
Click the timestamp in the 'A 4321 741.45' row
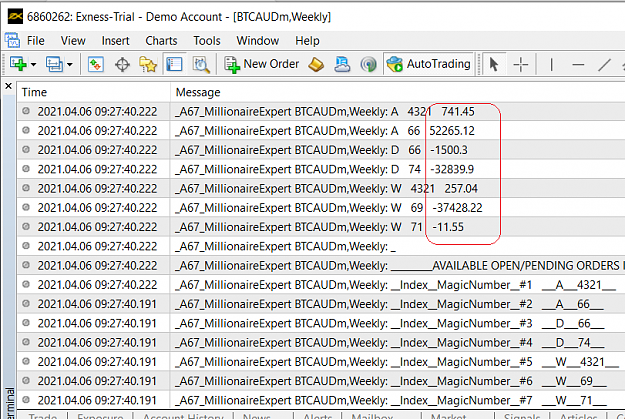[97, 112]
